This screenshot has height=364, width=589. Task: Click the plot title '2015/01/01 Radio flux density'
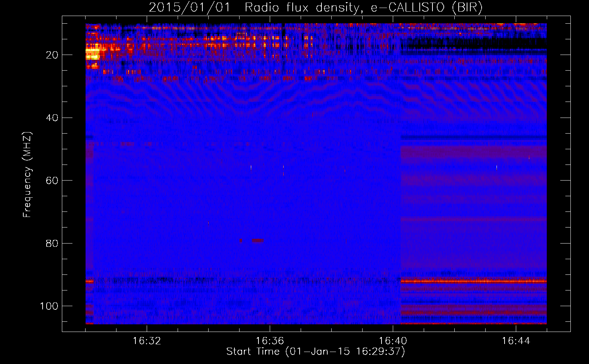(316, 7)
